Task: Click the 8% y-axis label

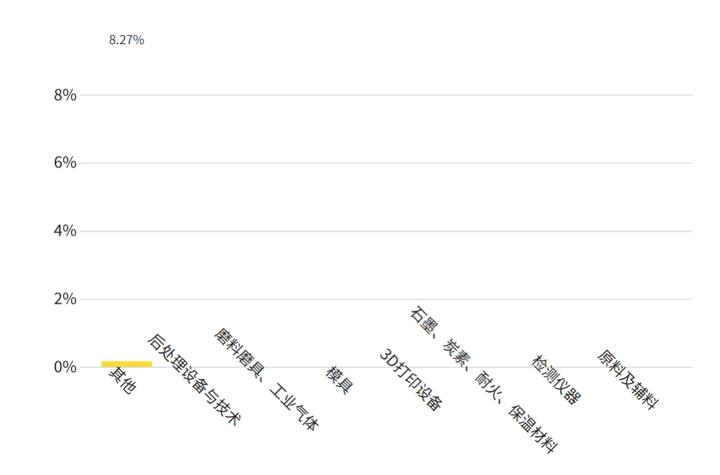Action: (65, 95)
